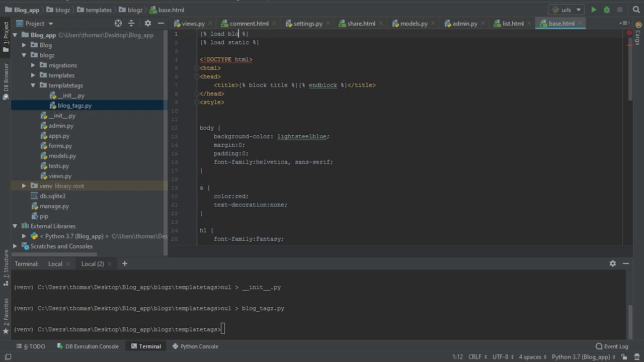Close the Local (2) terminal tab
The image size is (644, 362).
110,264
